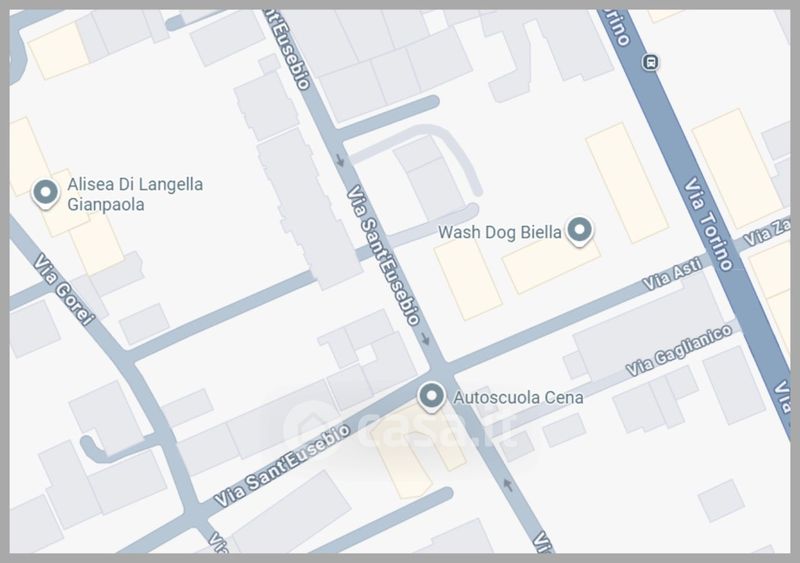Screen dimensions: 800x563
Task: Select the Alisea Di Langella Gianpaola label
Action: coord(135,194)
